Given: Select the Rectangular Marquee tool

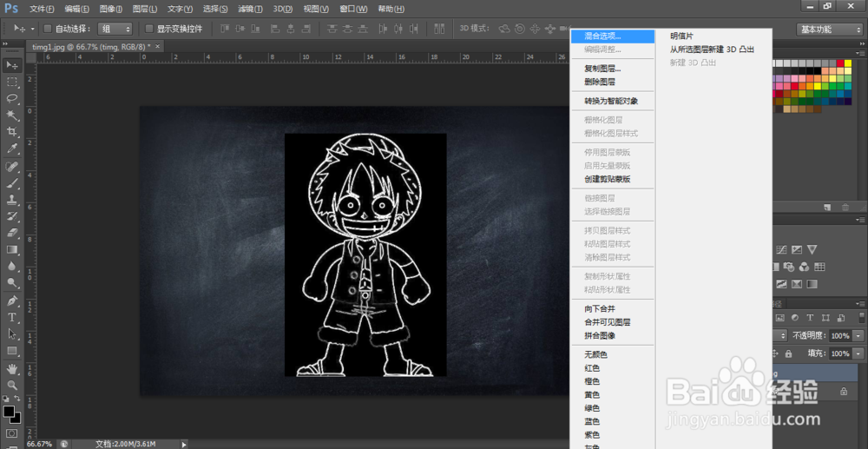Looking at the screenshot, I should 12,82.
